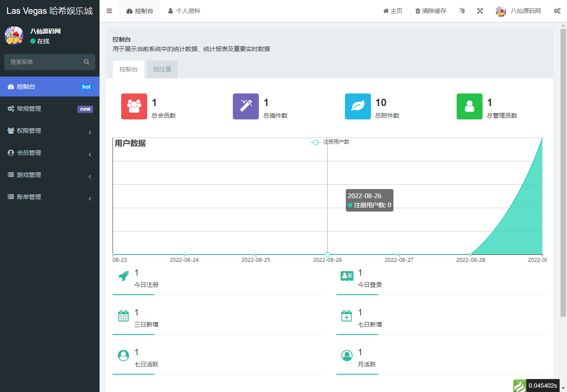
Task: Open the 个人资料 top navigation tab
Action: pyautogui.click(x=184, y=11)
